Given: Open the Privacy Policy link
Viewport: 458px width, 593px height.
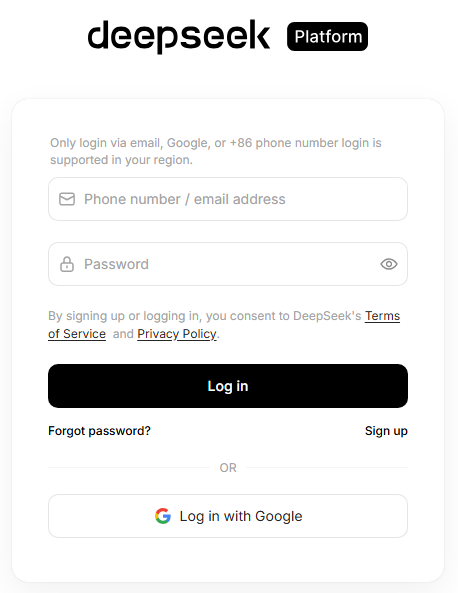Looking at the screenshot, I should (x=177, y=334).
